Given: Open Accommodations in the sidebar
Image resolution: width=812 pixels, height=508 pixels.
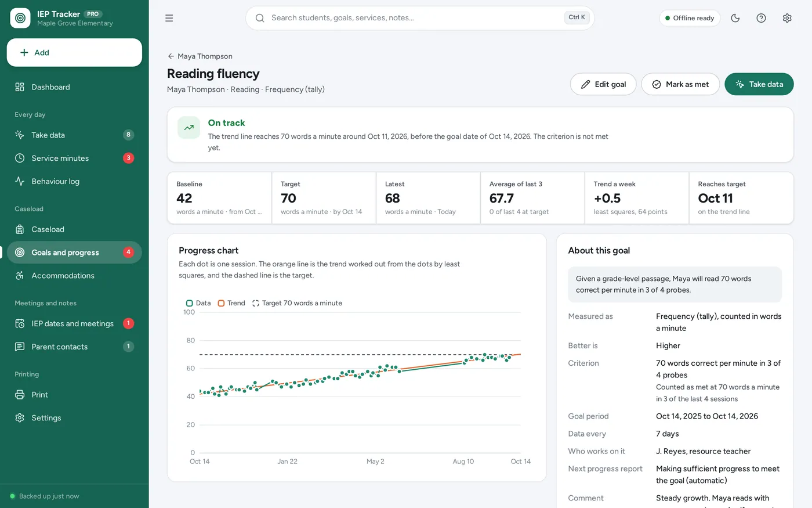Looking at the screenshot, I should pyautogui.click(x=74, y=276).
